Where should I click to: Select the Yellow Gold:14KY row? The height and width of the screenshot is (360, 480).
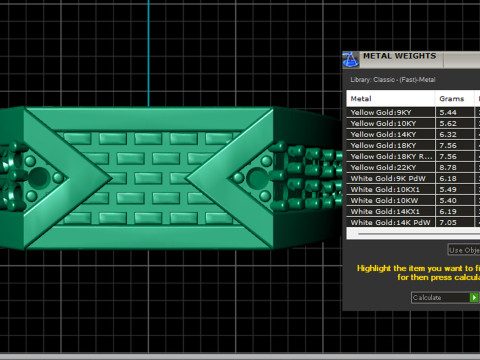(413, 134)
